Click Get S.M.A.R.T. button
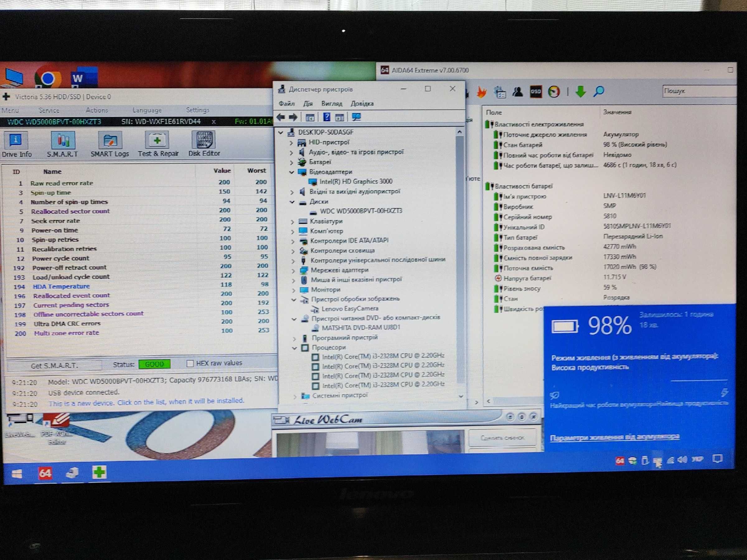Image resolution: width=747 pixels, height=560 pixels. tap(54, 365)
